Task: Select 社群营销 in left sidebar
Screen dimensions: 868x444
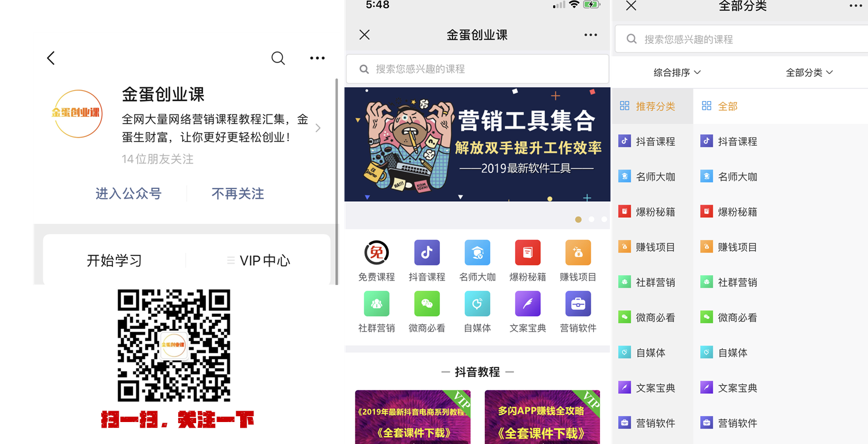Action: [653, 283]
